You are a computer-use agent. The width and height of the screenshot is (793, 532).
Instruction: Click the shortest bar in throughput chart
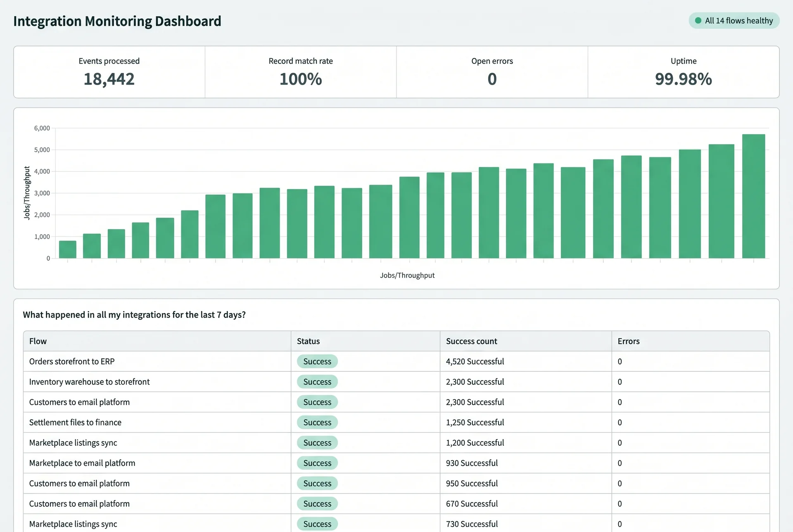(68, 249)
